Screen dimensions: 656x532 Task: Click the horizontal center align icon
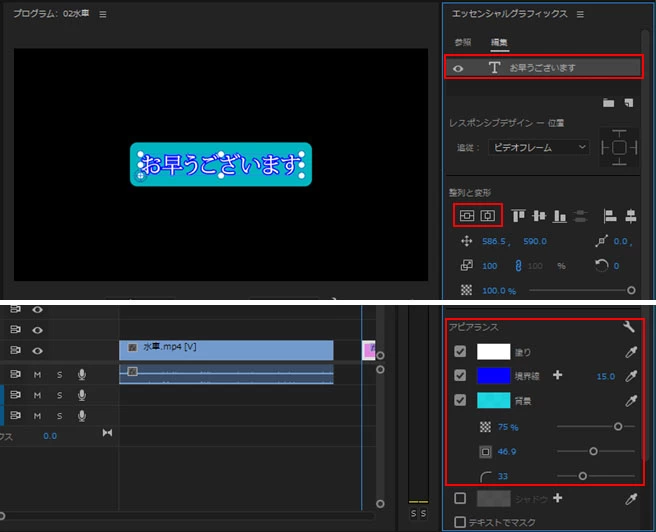pos(487,215)
